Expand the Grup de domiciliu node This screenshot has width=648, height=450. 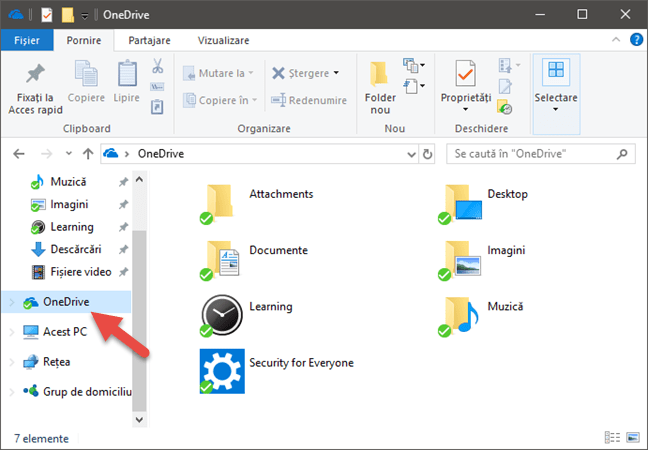tap(12, 392)
